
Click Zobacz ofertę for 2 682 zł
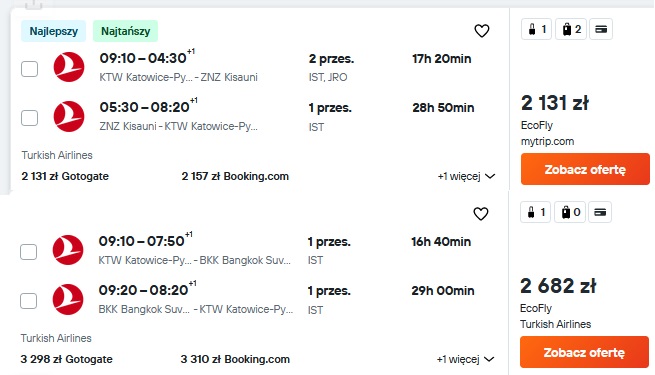point(584,352)
